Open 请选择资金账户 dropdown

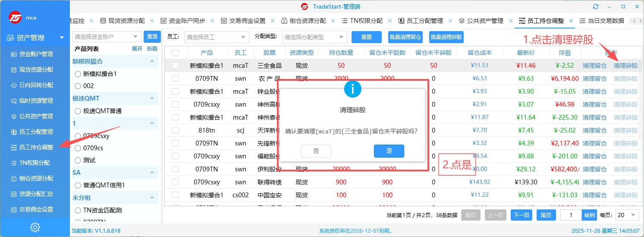[x=107, y=37]
